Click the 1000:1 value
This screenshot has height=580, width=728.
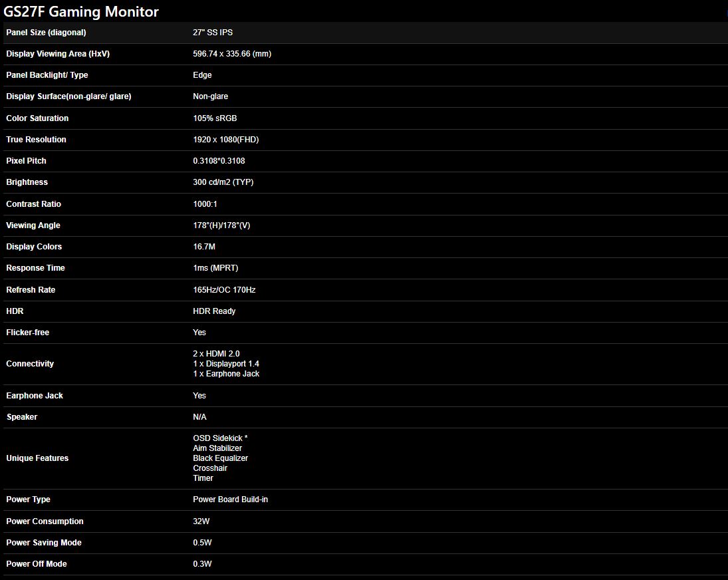[x=205, y=204]
